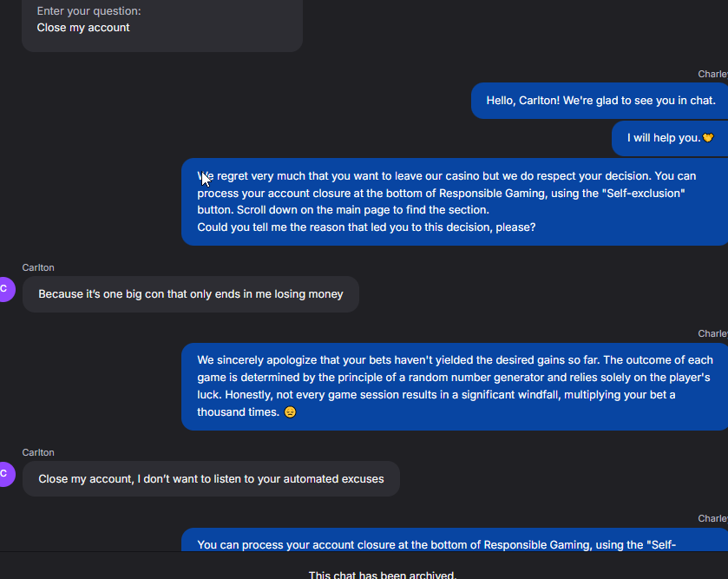Click Carlton's avatar beside the "automated excuses" message
The height and width of the screenshot is (579, 728).
[5, 474]
